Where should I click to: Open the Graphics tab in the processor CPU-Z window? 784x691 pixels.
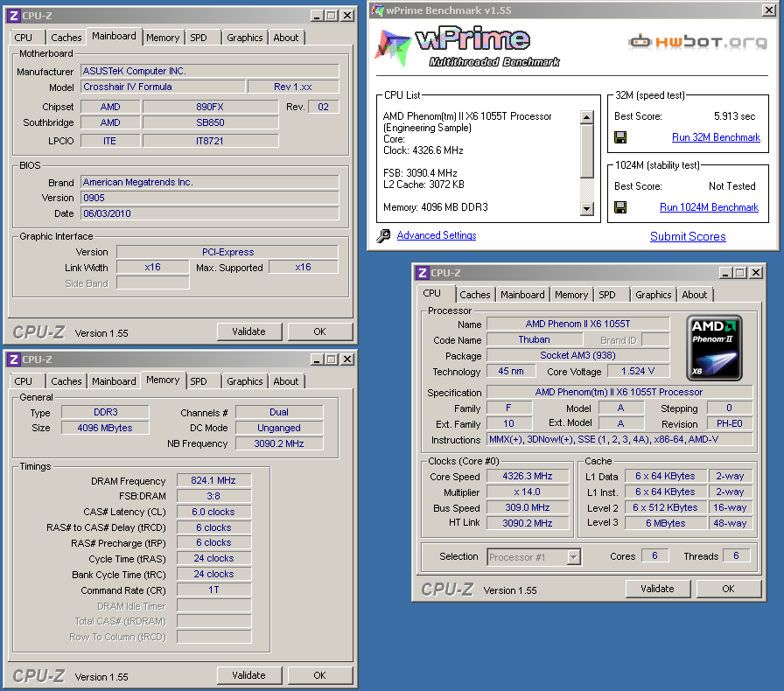pyautogui.click(x=654, y=295)
